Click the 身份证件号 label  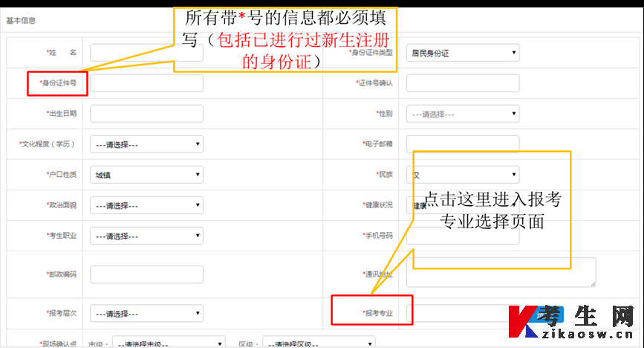(58, 83)
